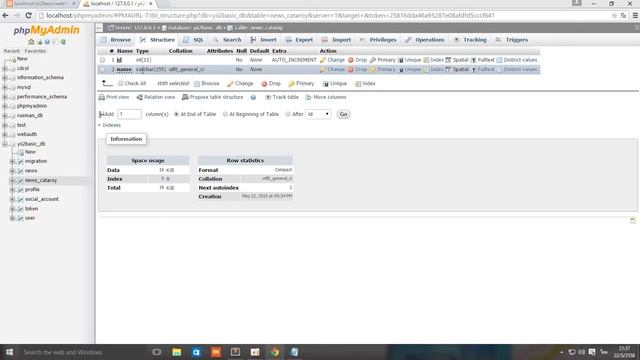Click With selected Index icon

pos(358,84)
